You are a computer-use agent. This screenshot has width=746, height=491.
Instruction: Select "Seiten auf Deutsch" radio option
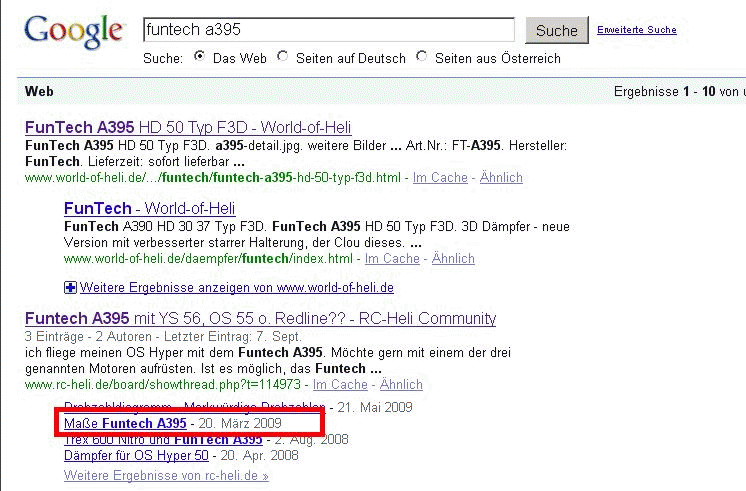283,57
